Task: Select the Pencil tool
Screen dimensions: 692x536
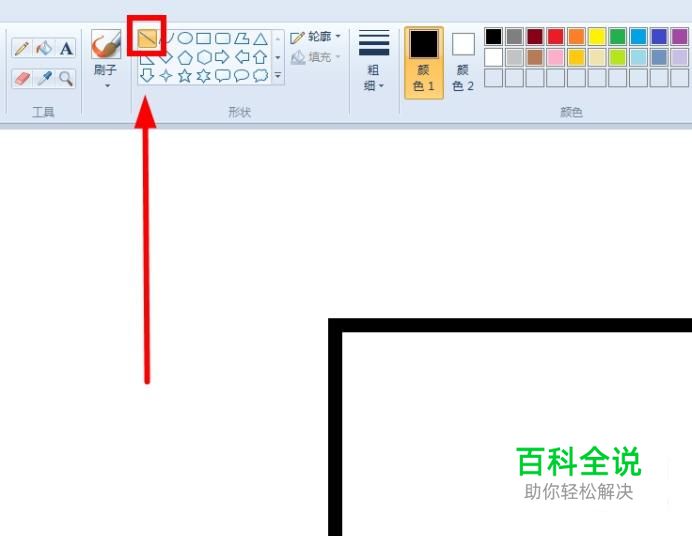Action: click(21, 48)
